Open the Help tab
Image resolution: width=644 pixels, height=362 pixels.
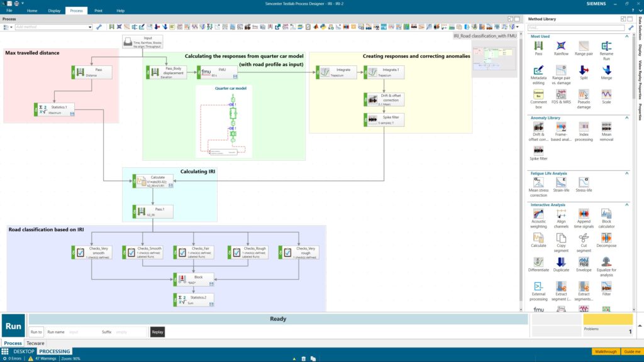[x=120, y=11]
